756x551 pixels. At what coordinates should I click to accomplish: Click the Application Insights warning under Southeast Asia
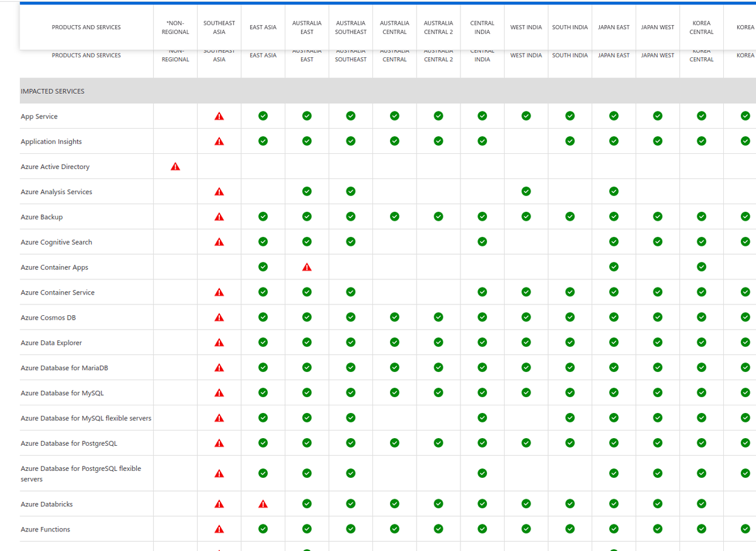pos(219,141)
